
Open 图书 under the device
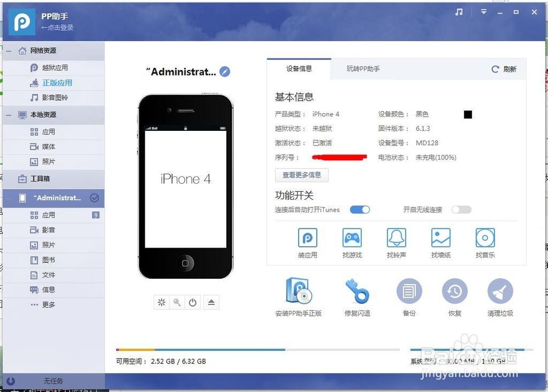[54, 260]
